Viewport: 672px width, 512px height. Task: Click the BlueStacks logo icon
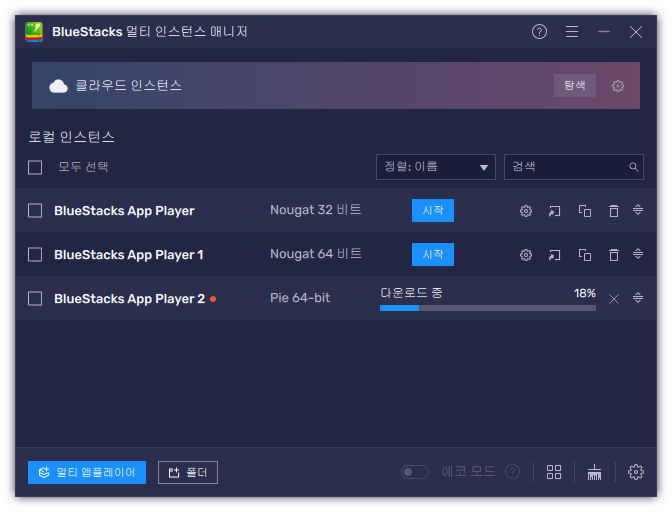(34, 32)
